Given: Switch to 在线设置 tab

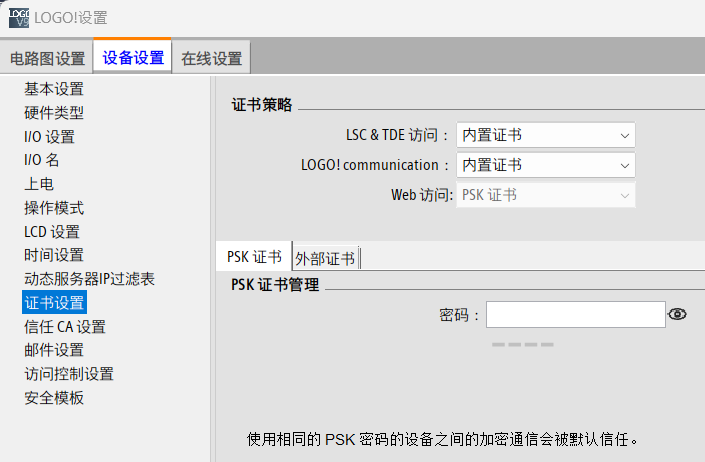Looking at the screenshot, I should point(212,58).
